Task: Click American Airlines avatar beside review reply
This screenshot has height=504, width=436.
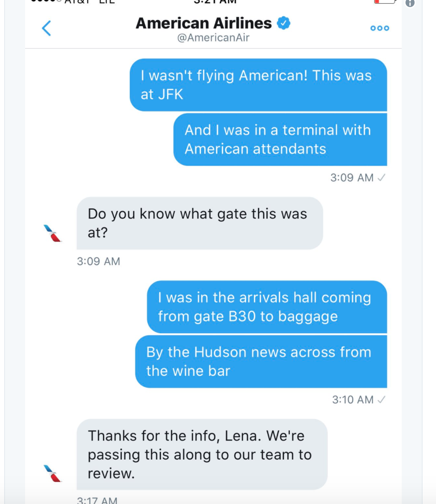Action: [53, 473]
